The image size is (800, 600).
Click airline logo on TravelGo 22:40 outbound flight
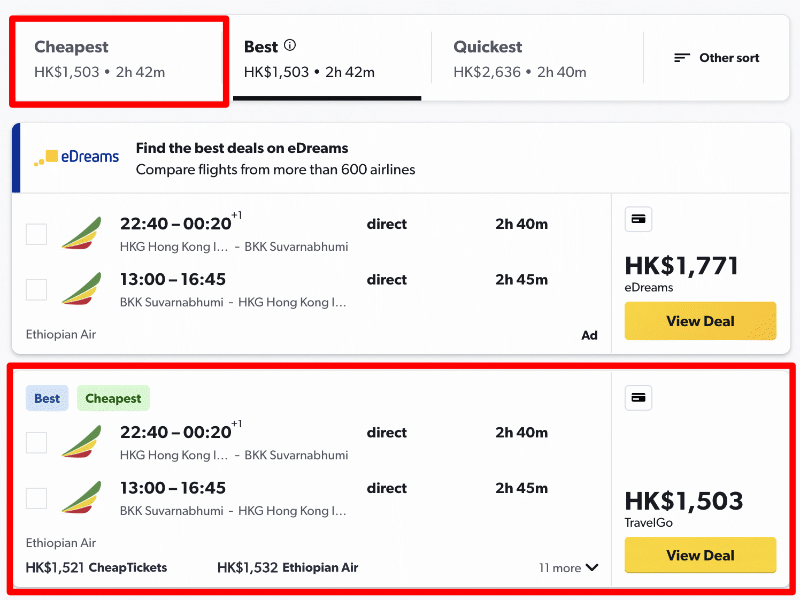pos(82,442)
